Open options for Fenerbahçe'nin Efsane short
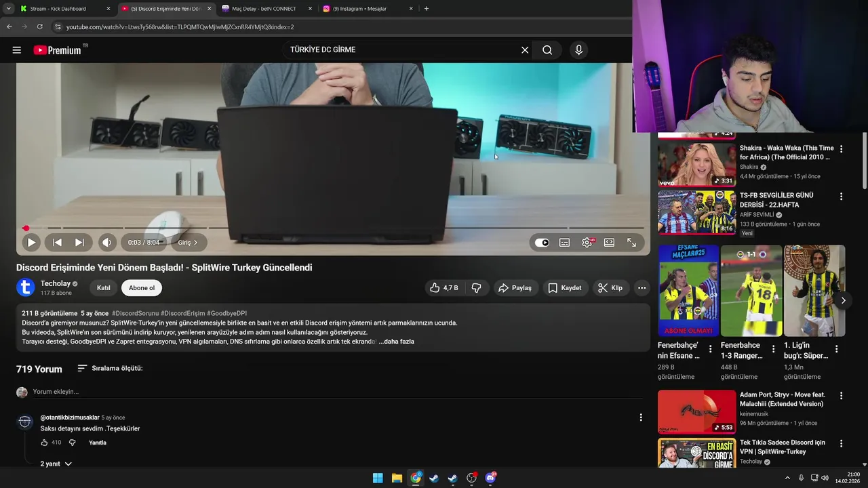This screenshot has width=868, height=488. coord(711,349)
